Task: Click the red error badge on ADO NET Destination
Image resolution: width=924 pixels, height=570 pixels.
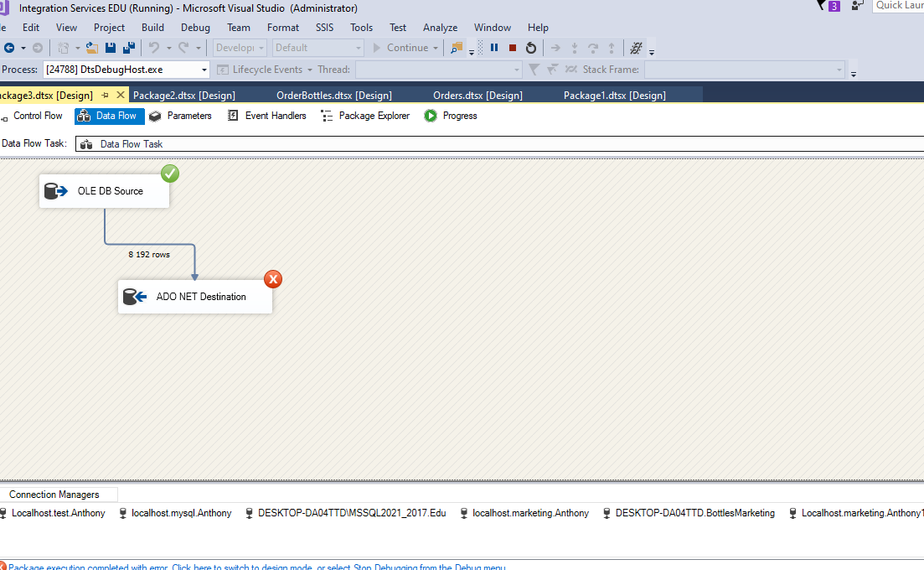Action: (273, 279)
